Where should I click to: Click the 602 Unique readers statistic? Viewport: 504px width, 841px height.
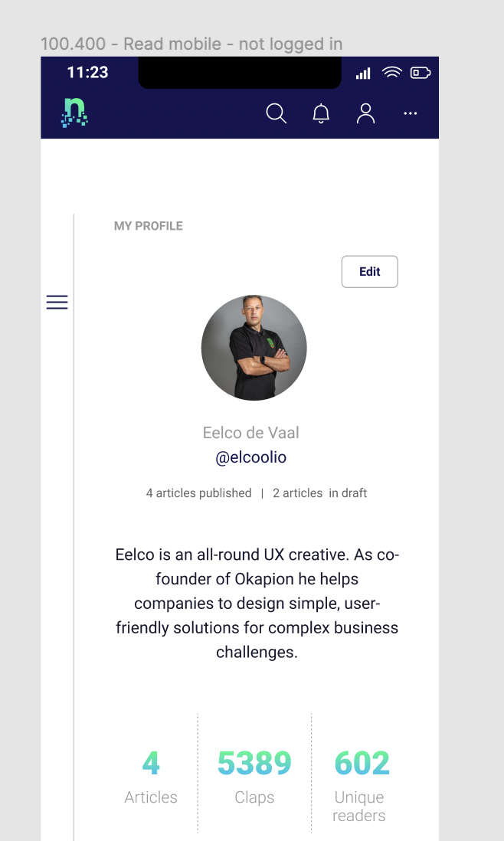[x=361, y=781]
